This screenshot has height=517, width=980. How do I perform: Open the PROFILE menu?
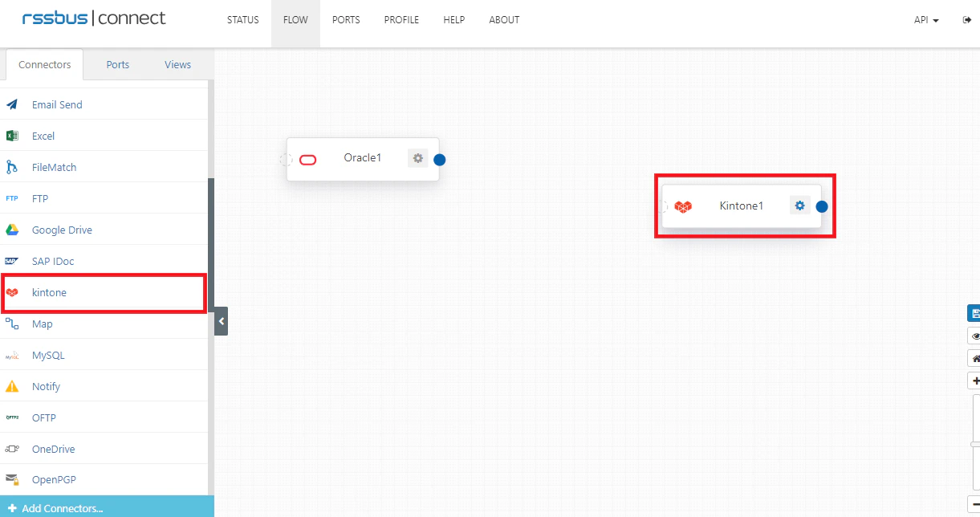click(401, 20)
